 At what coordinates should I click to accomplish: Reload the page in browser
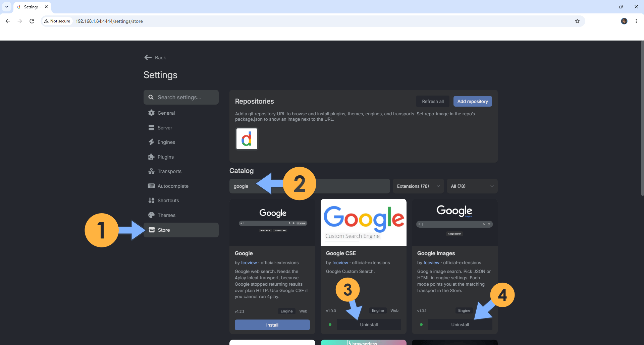32,21
